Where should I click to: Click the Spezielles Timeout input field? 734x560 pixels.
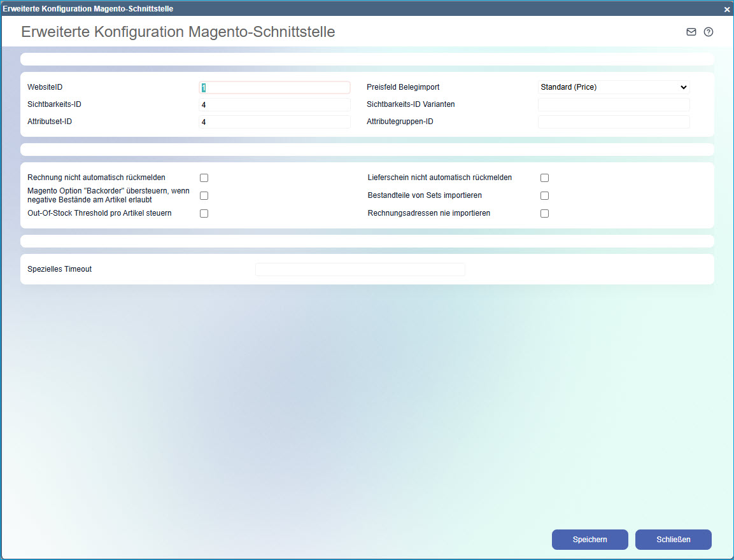[x=360, y=269]
